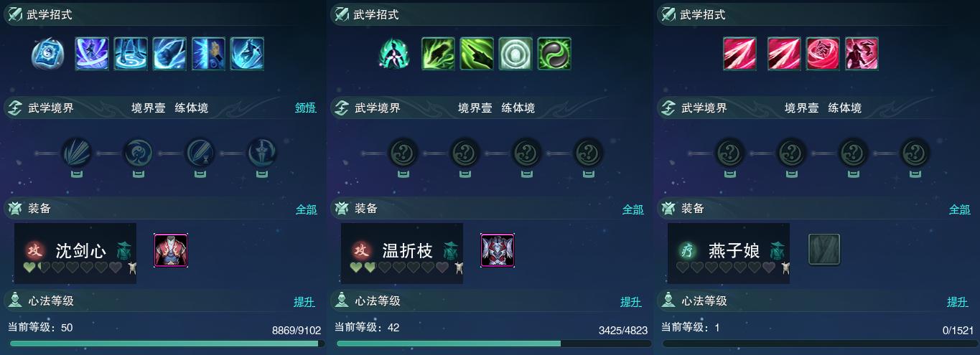Viewport: 980px width, 355px height.
Task: Open 温折枝's armor equipment icon
Action: (x=498, y=250)
